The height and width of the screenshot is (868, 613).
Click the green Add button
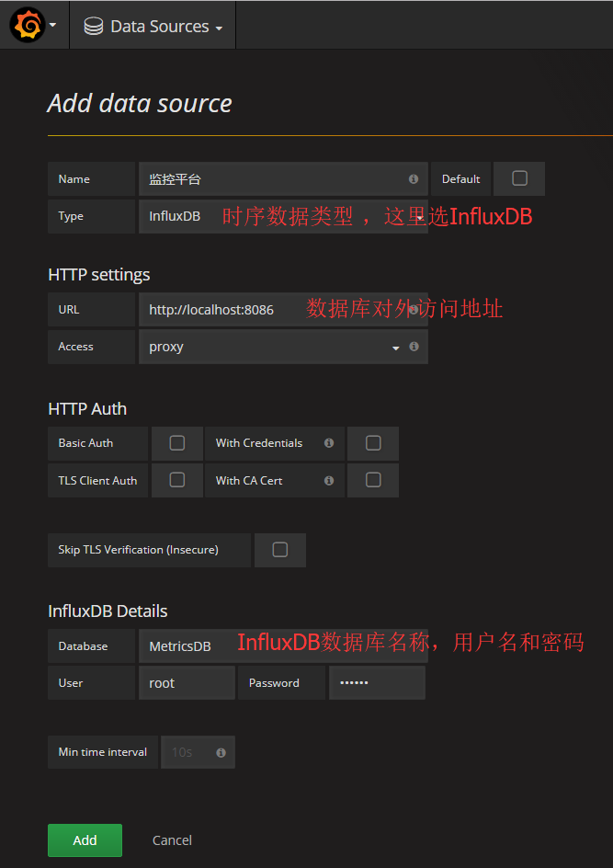[85, 840]
